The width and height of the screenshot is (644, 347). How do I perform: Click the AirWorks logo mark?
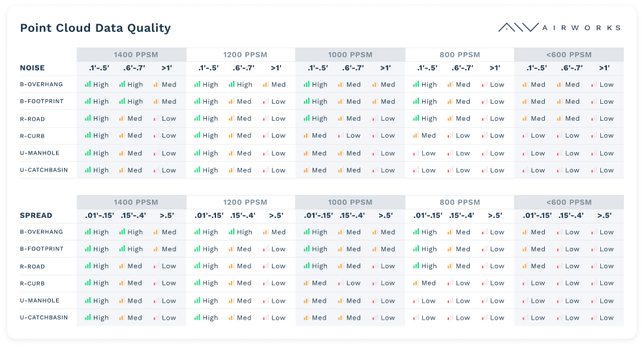tap(518, 27)
